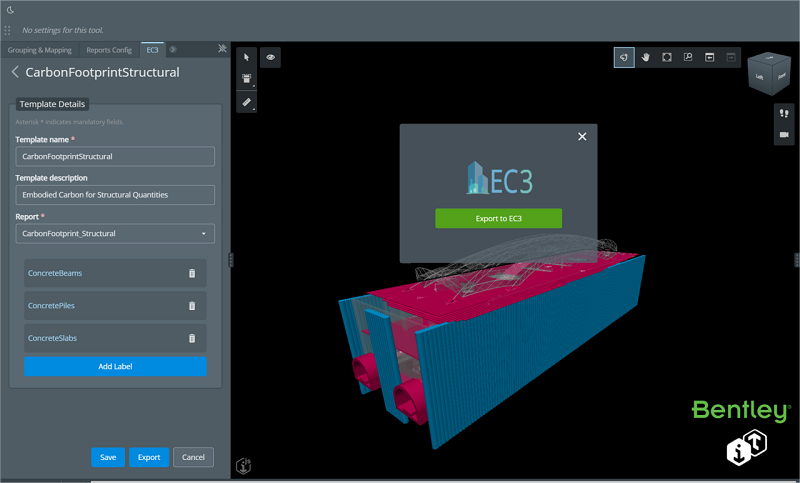Open the ConcreteSlabs label

53,338
